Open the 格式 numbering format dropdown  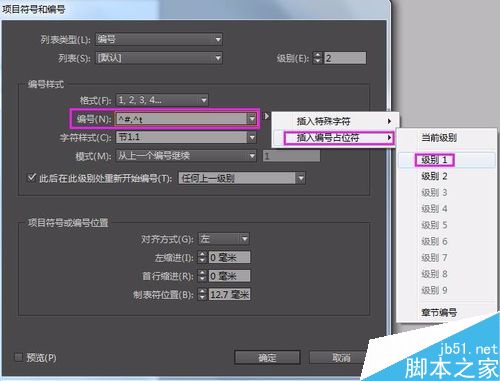point(162,100)
